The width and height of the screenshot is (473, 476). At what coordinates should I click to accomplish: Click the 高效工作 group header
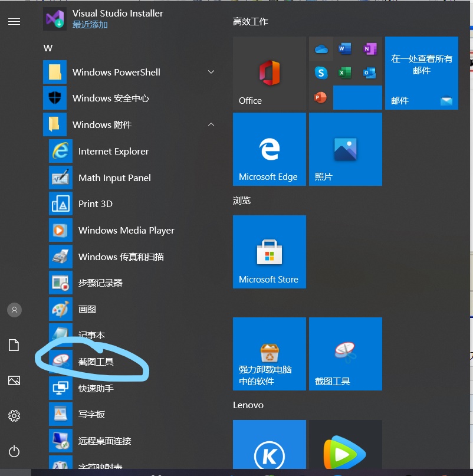click(x=251, y=22)
